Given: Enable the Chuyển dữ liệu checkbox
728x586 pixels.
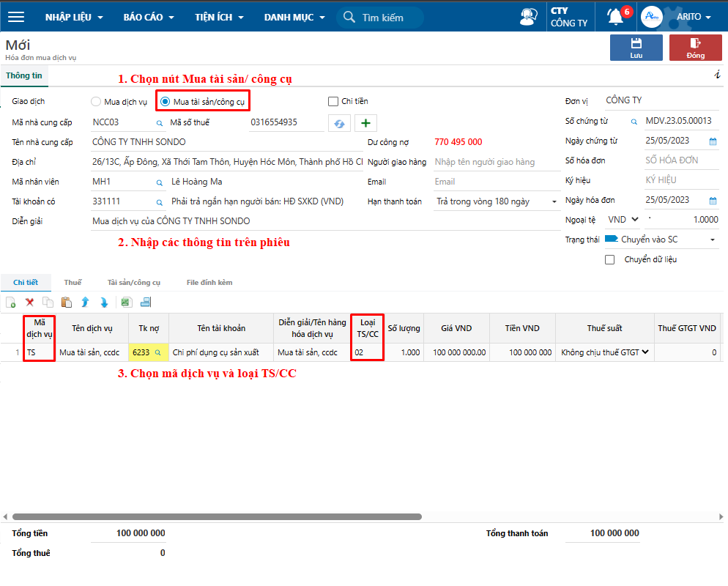Looking at the screenshot, I should [x=610, y=259].
